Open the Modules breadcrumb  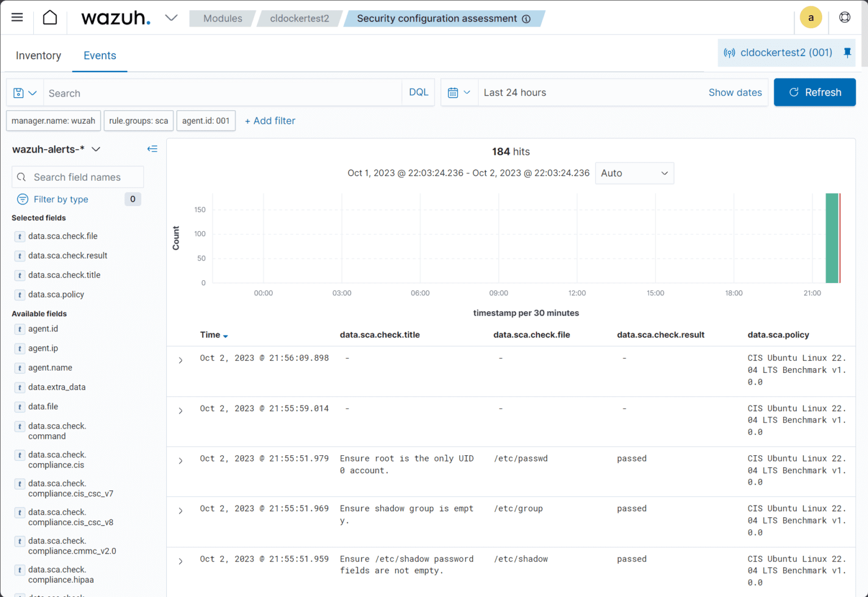coord(223,19)
